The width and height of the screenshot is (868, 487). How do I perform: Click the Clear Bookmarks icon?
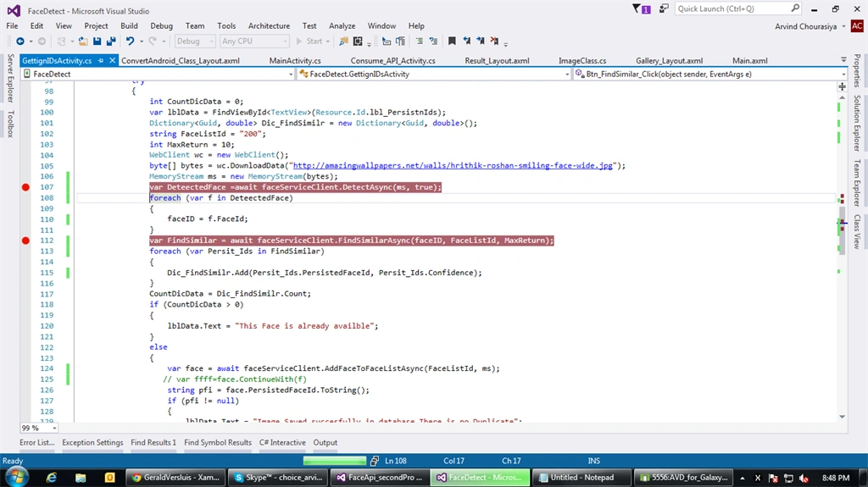[x=494, y=41]
